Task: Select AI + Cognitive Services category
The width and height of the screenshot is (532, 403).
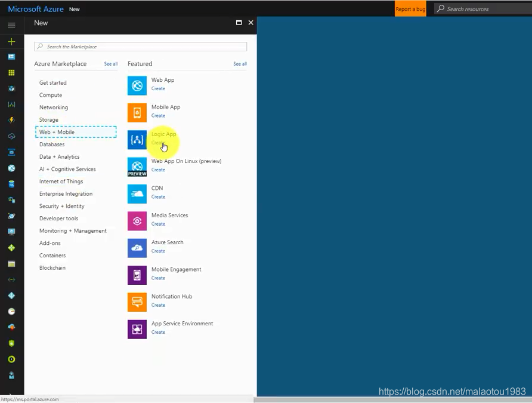Action: [x=67, y=169]
